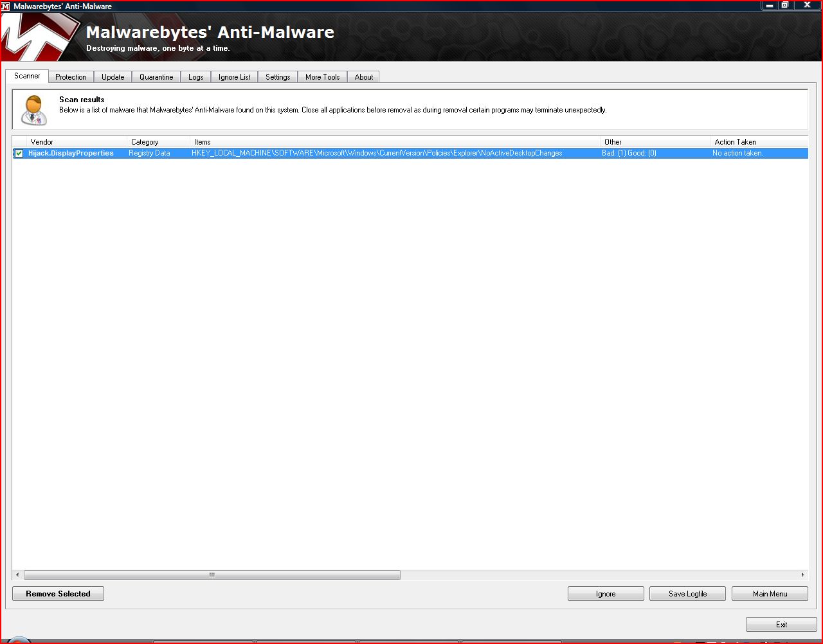
Task: Click the 'Bad: (1) Good: (0)' cell
Action: (x=629, y=154)
